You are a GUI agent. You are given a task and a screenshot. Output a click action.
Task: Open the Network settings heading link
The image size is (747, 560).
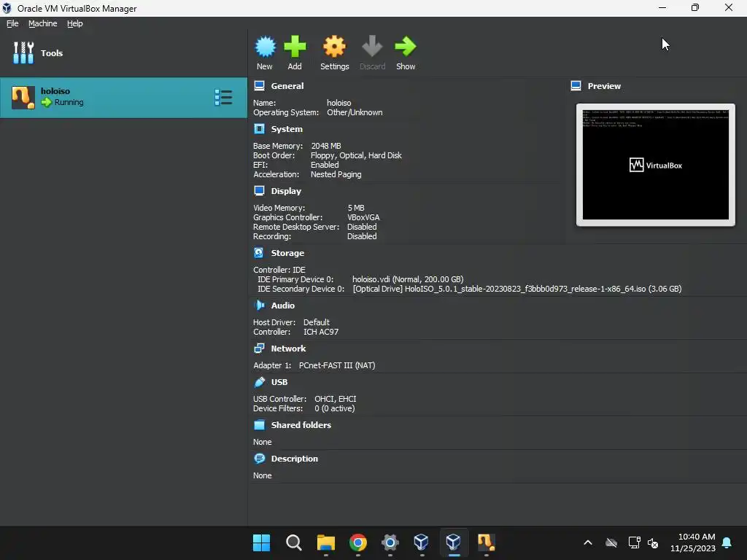[288, 348]
